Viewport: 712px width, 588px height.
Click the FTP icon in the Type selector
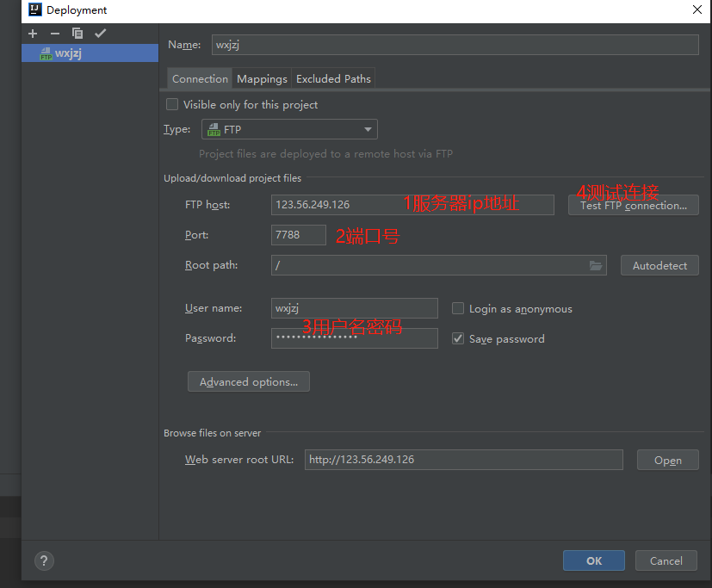pos(214,129)
